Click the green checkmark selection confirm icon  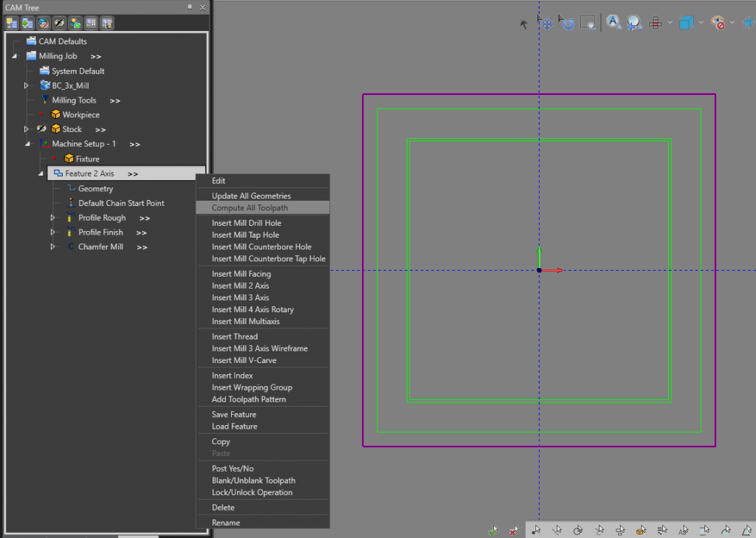[x=493, y=529]
